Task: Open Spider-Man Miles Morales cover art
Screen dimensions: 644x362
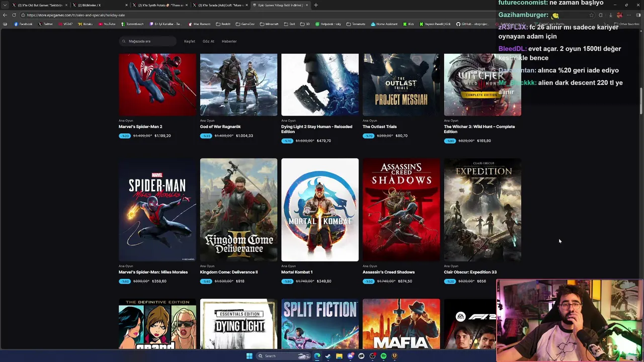Action: 157,210
